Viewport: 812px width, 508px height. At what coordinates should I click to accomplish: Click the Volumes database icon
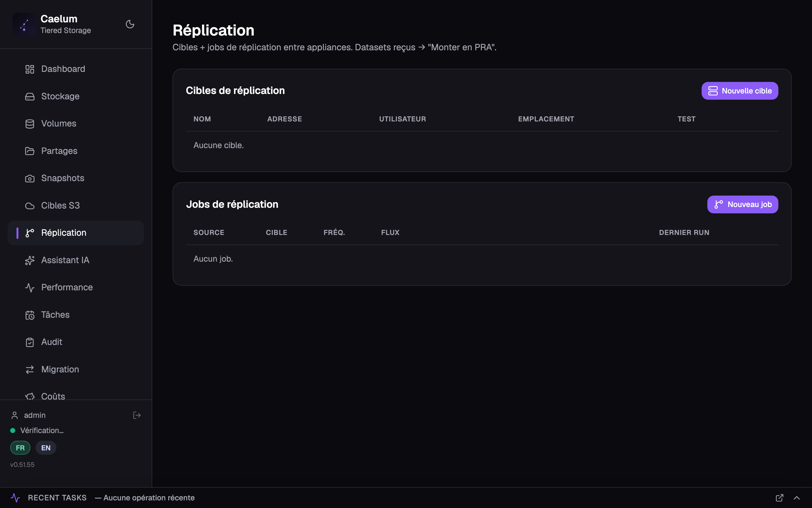click(30, 124)
